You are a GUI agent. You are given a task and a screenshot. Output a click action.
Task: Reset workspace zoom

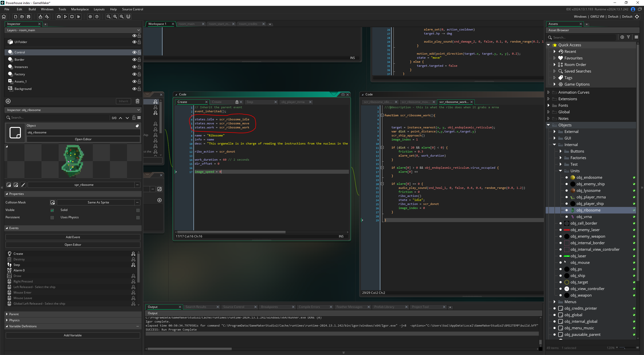click(x=115, y=17)
